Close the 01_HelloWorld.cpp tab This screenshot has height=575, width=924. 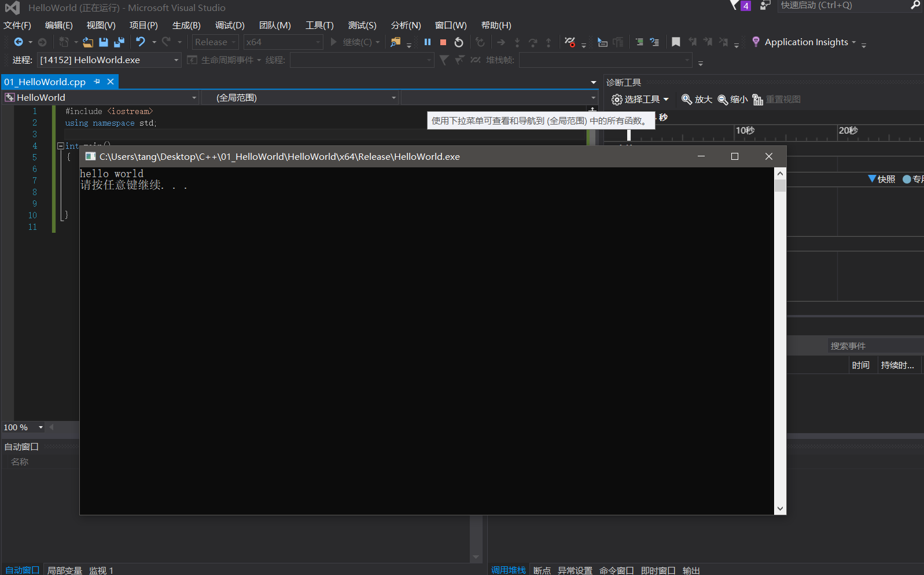click(x=111, y=82)
